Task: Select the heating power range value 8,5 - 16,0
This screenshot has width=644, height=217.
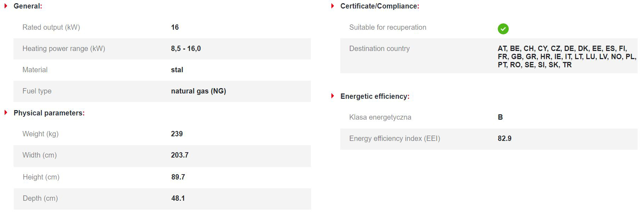Action: 186,48
